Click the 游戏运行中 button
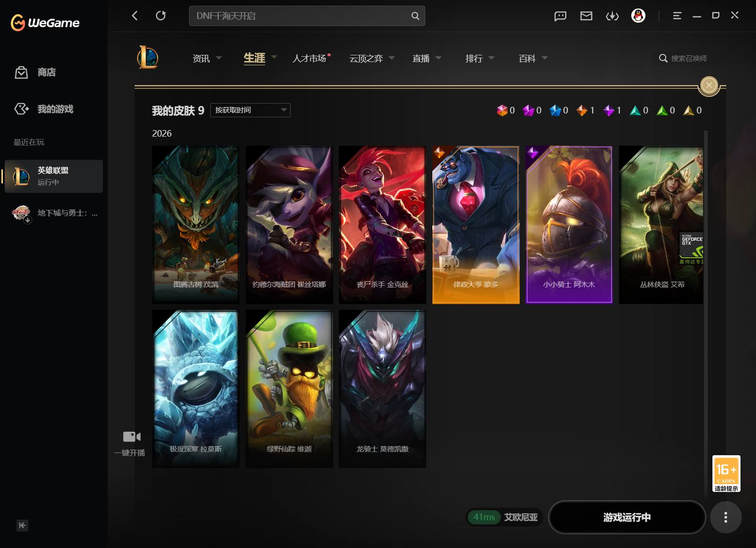 click(x=627, y=517)
